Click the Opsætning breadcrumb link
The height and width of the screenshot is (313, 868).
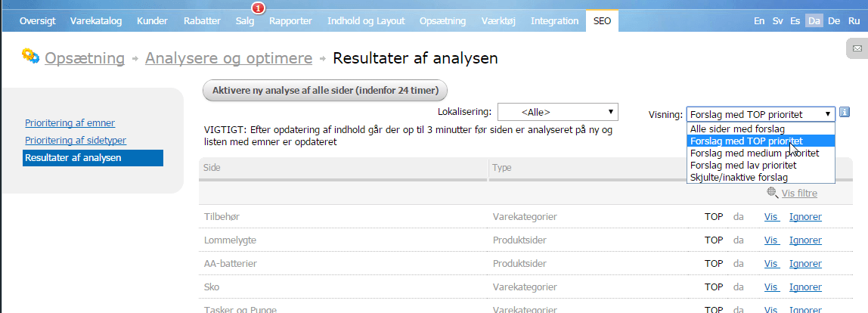coord(84,57)
